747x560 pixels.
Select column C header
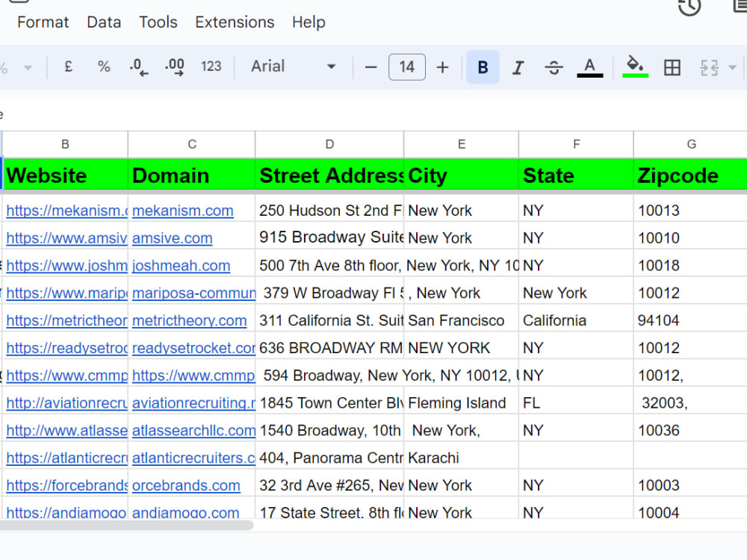(192, 144)
